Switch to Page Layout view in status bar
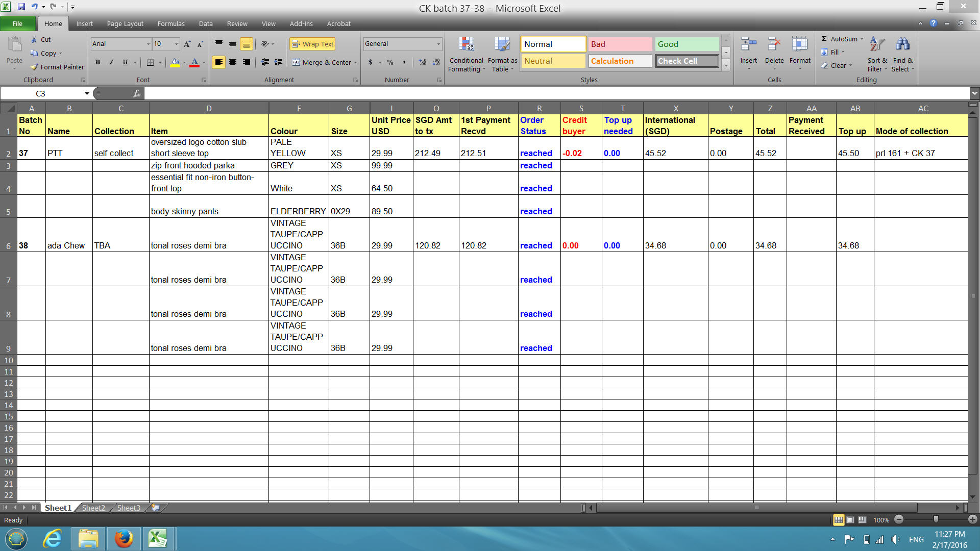Image resolution: width=980 pixels, height=551 pixels. tap(850, 520)
